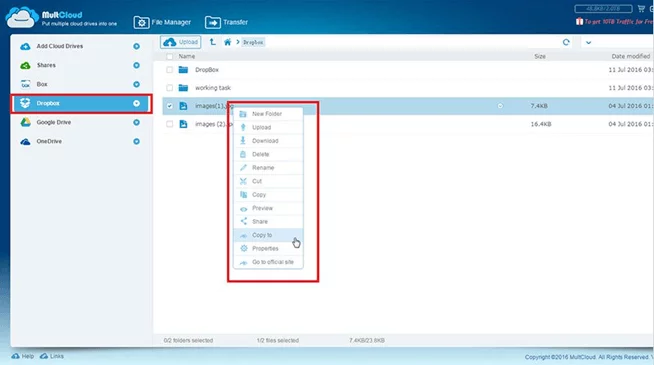This screenshot has width=654, height=365.
Task: Check the DropBox folder checkbox
Action: pyautogui.click(x=169, y=70)
